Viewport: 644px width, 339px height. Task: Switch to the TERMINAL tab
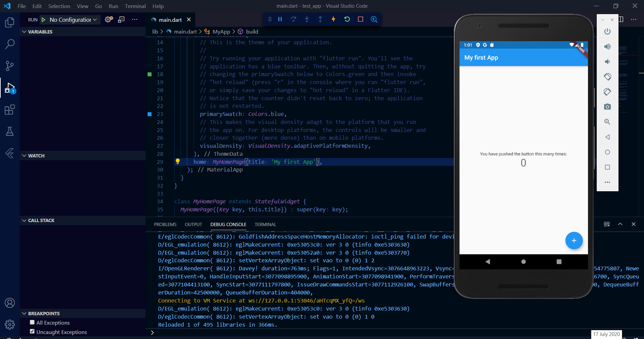[x=265, y=224]
